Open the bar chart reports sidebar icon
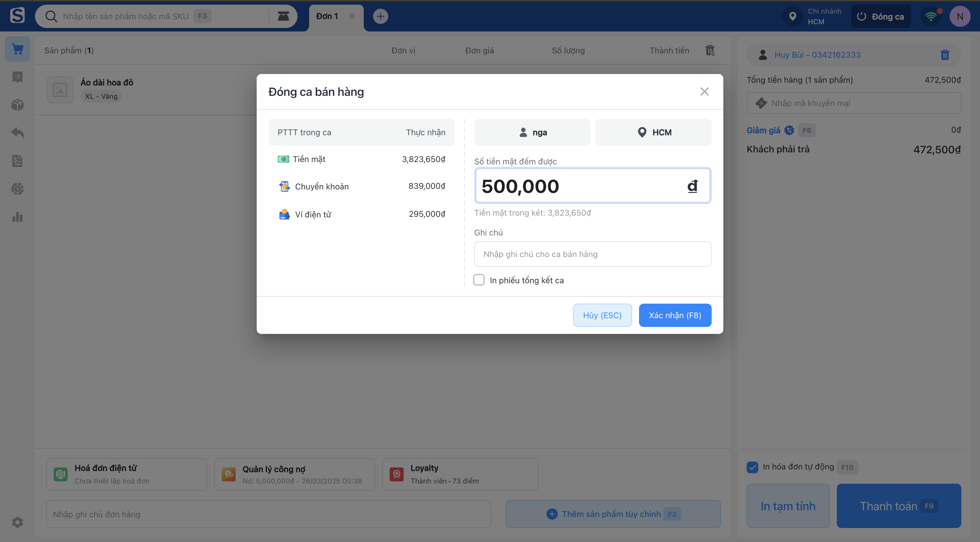Image resolution: width=980 pixels, height=542 pixels. pyautogui.click(x=17, y=217)
